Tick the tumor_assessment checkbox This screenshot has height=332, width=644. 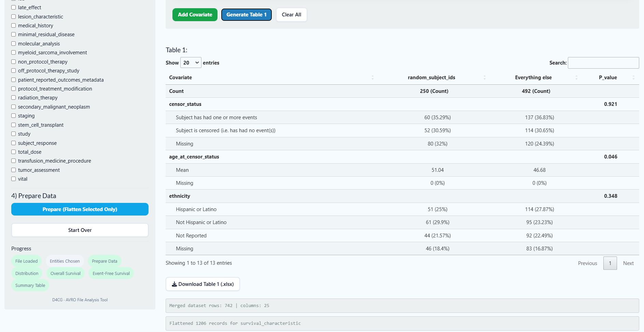[14, 170]
